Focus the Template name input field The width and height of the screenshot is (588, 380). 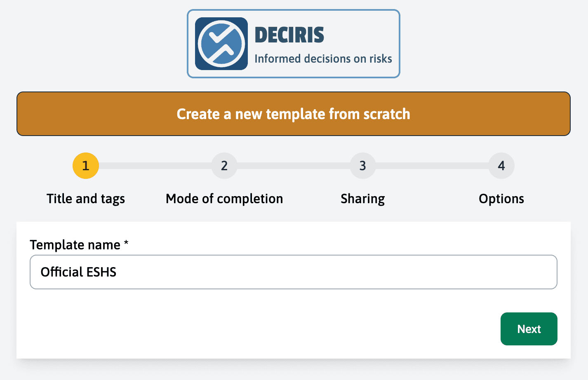[x=294, y=272]
